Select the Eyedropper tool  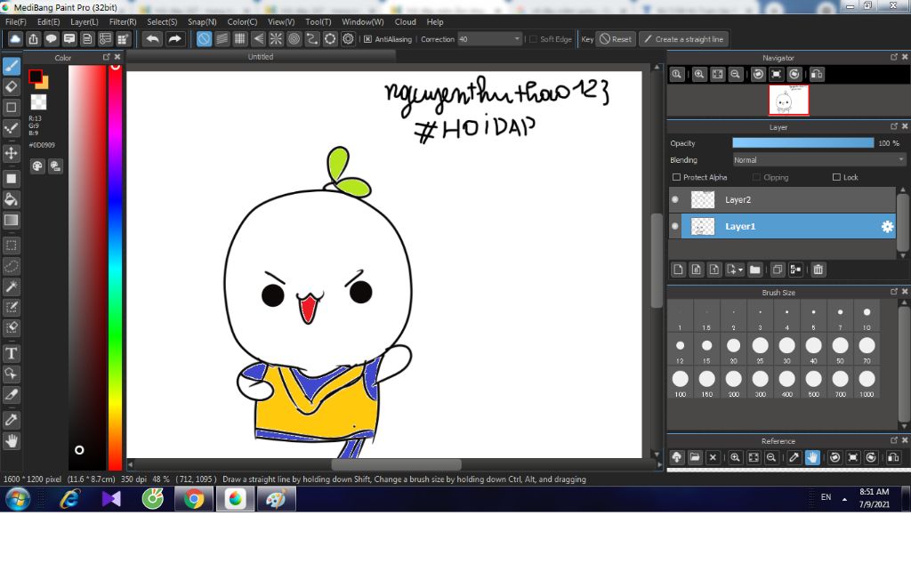click(12, 420)
